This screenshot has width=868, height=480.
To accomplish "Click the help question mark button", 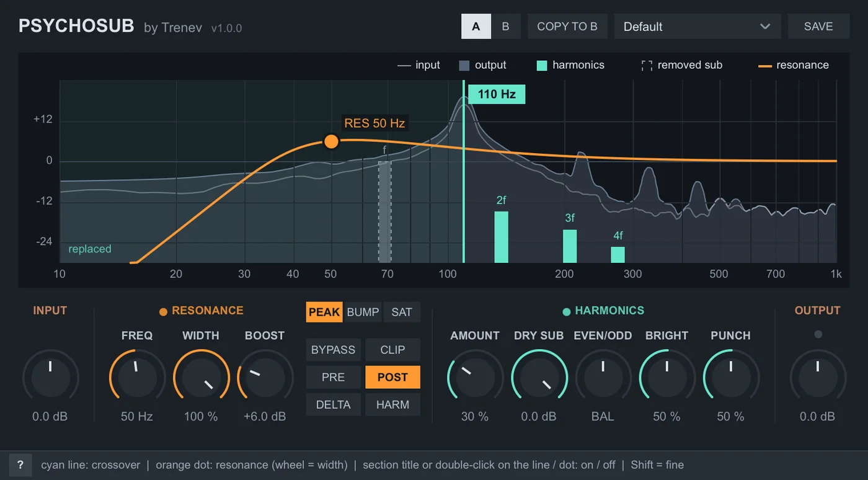I will (20, 464).
